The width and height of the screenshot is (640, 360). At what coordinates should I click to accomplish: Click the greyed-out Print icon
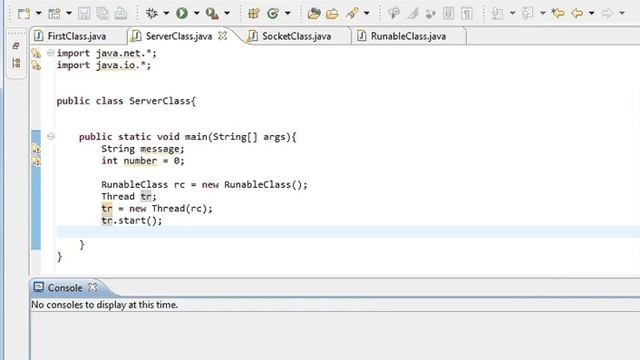121,13
